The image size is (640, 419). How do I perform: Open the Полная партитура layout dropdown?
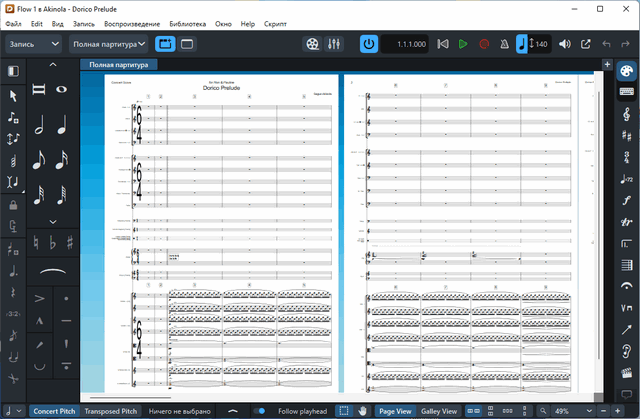pos(109,44)
